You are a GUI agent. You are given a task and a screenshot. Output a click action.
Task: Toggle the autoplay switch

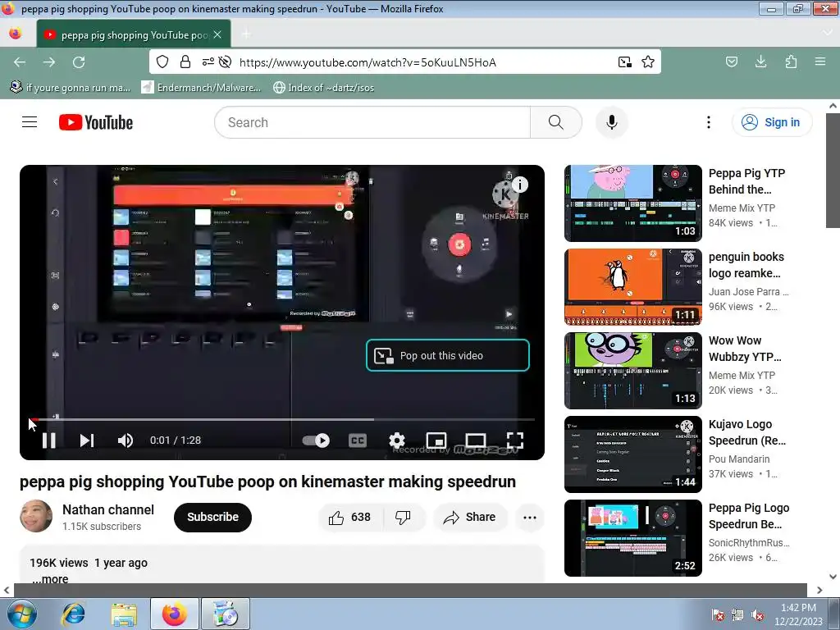pyautogui.click(x=316, y=441)
